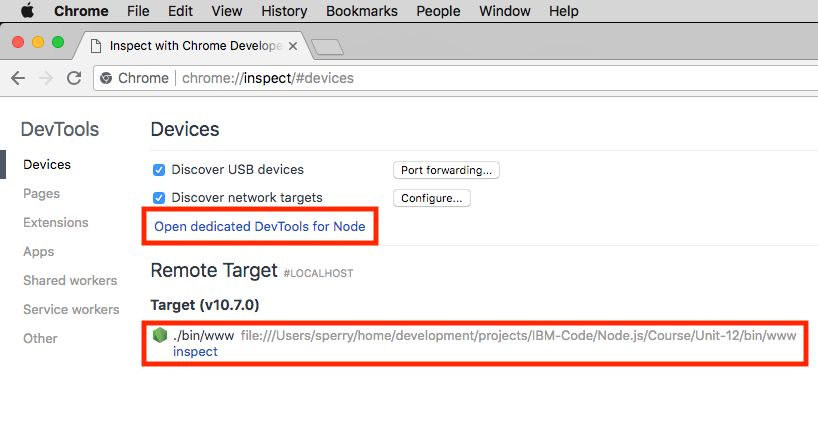Select Pages in DevTools sidebar
Image resolution: width=818 pixels, height=447 pixels.
(41, 194)
